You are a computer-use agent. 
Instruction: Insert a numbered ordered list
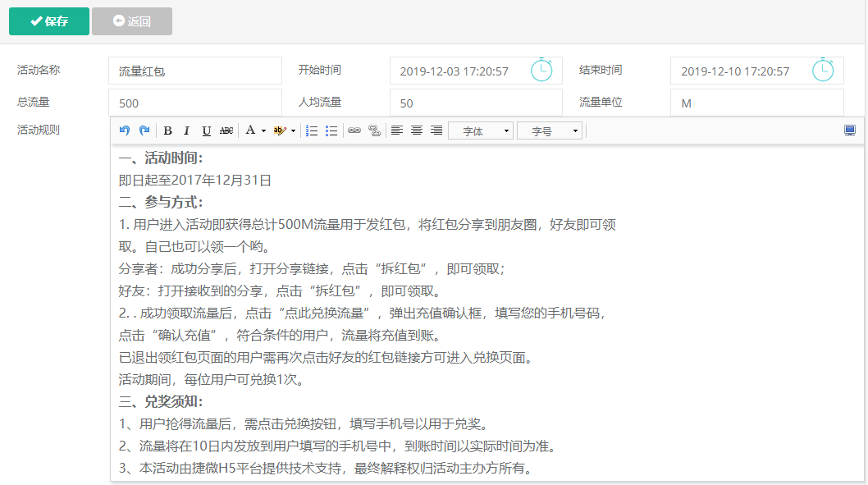(312, 130)
